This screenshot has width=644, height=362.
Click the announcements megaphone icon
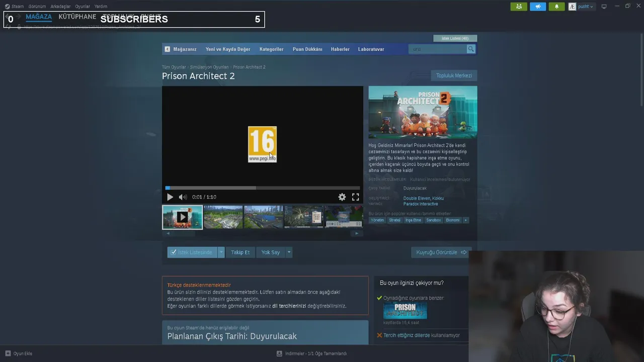coord(538,7)
